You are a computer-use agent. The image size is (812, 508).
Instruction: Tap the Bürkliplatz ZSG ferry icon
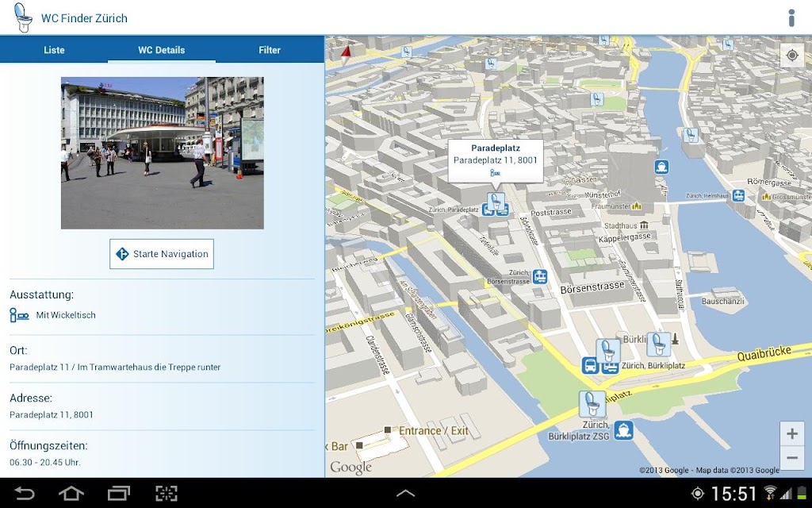pos(623,431)
